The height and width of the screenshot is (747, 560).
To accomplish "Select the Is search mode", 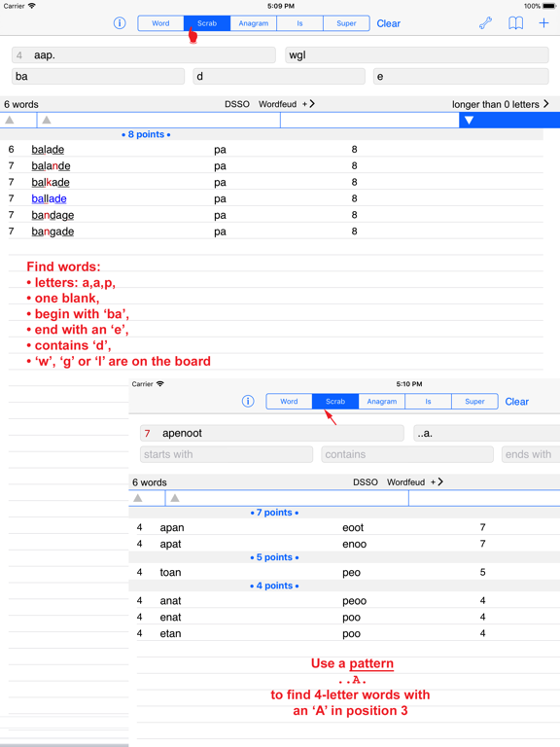I will pos(299,23).
